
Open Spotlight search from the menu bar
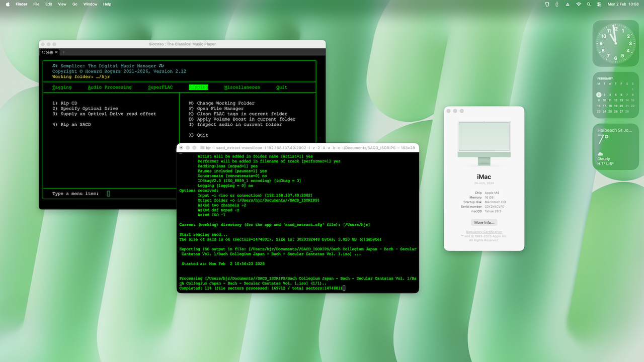pos(589,4)
